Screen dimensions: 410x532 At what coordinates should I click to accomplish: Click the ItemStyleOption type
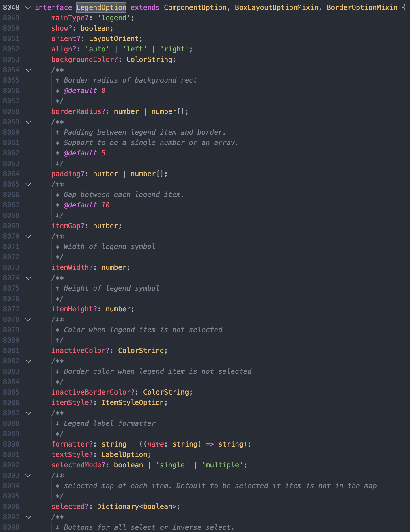coord(133,403)
